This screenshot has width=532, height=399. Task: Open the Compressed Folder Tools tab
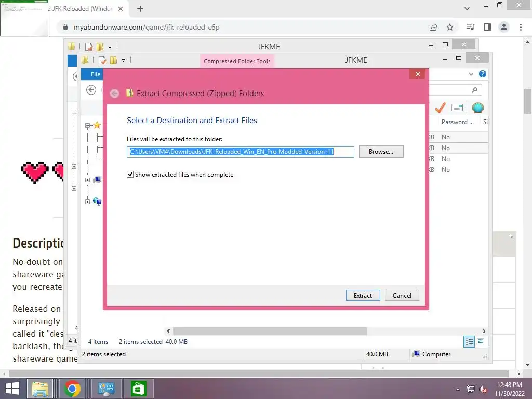point(237,61)
